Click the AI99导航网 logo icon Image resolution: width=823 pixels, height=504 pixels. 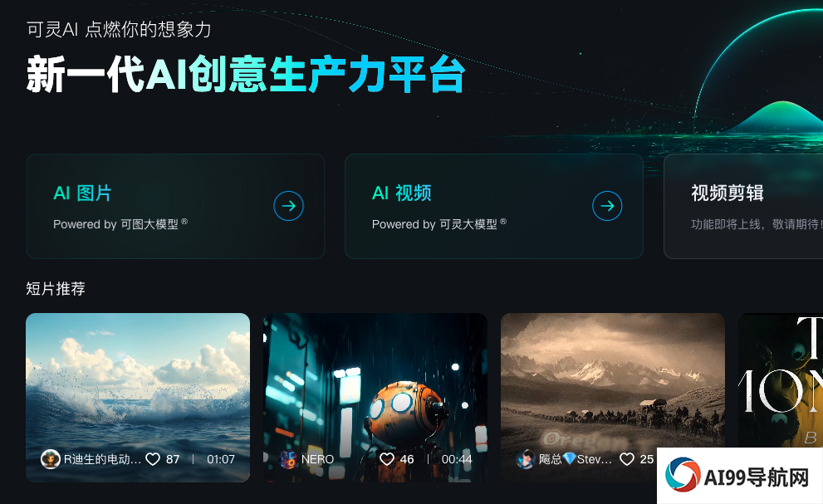pyautogui.click(x=683, y=475)
